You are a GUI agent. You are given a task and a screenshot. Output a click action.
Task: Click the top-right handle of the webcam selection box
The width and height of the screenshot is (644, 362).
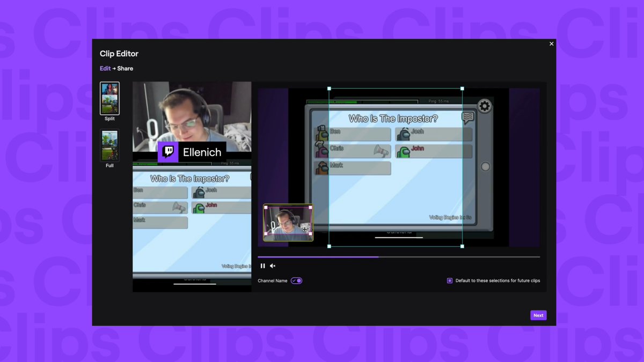(x=310, y=208)
